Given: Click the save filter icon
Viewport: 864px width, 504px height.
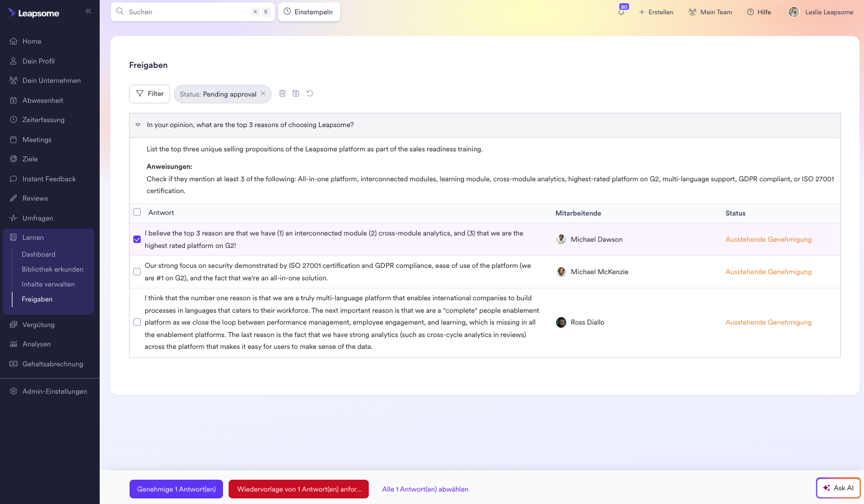Looking at the screenshot, I should (296, 93).
